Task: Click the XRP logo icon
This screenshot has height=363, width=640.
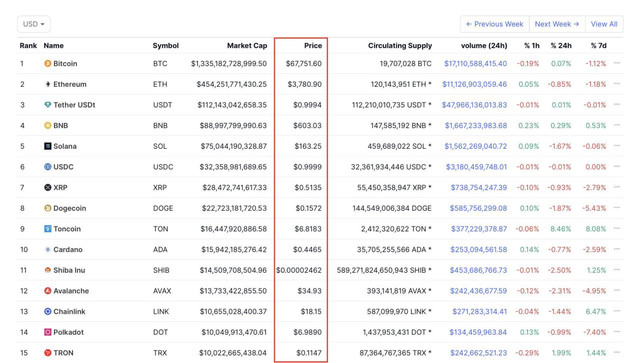Action: click(x=48, y=187)
